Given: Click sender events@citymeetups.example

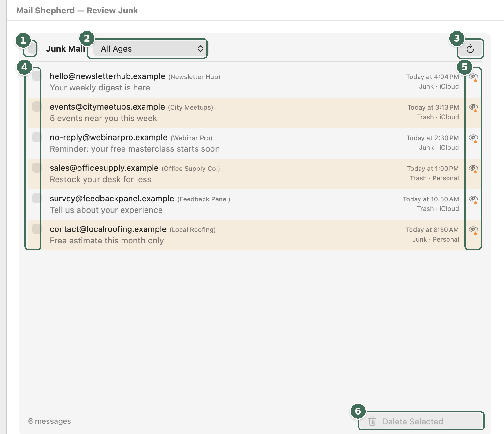Looking at the screenshot, I should pyautogui.click(x=107, y=107).
